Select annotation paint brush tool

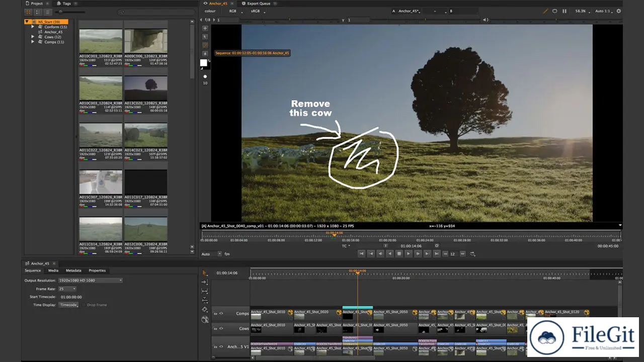(205, 45)
